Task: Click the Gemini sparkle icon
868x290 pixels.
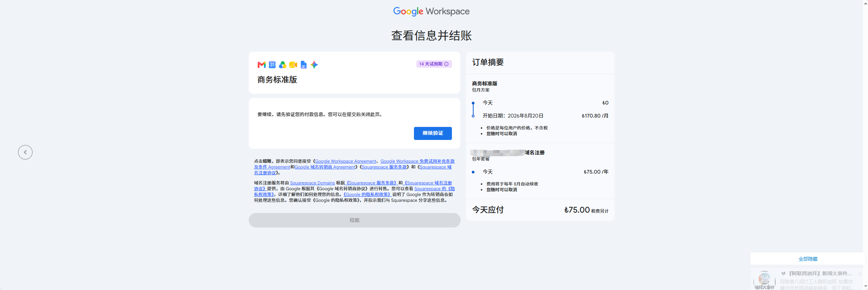Action: (x=314, y=65)
